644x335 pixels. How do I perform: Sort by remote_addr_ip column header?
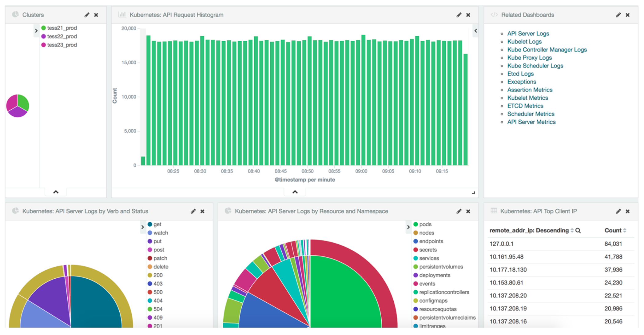529,231
